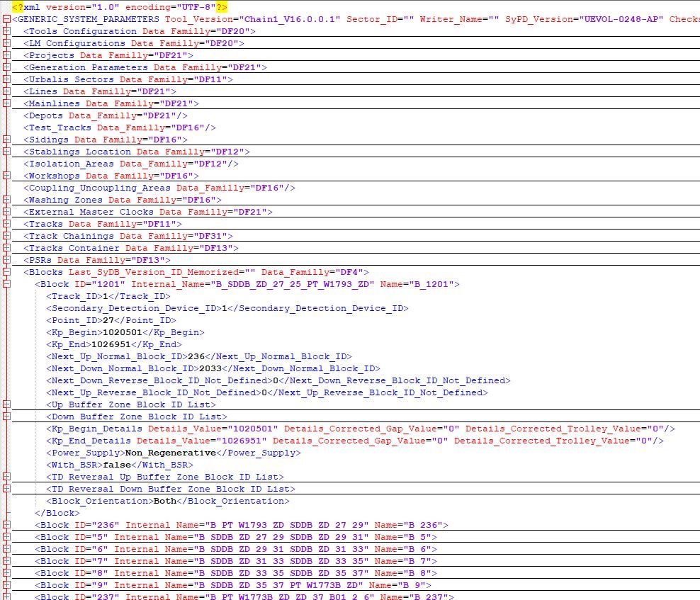
Task: Click Kp_Begin value 1020501 element
Action: [x=125, y=333]
